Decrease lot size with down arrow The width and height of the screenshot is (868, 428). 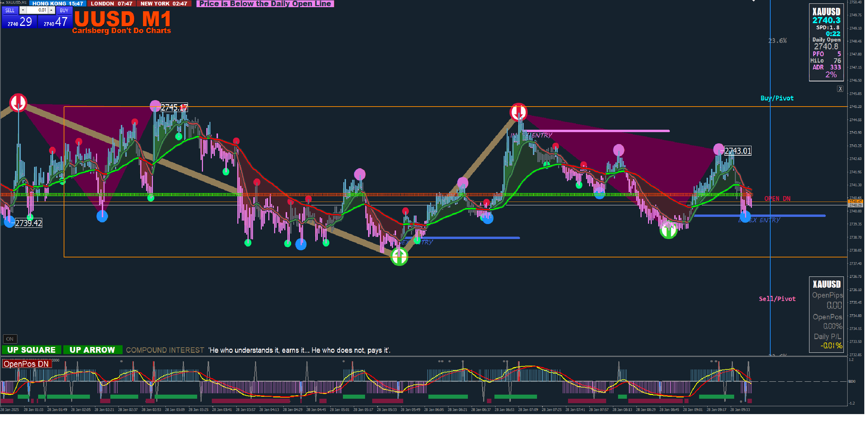pyautogui.click(x=23, y=10)
